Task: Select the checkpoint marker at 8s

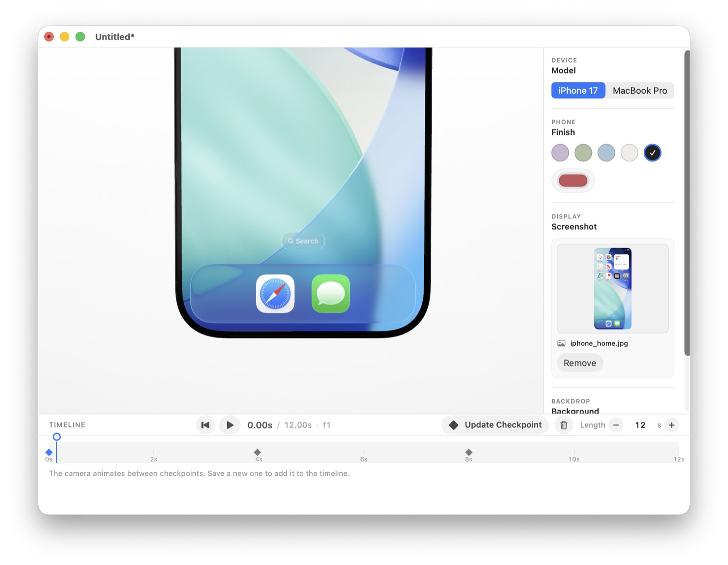Action: point(469,452)
